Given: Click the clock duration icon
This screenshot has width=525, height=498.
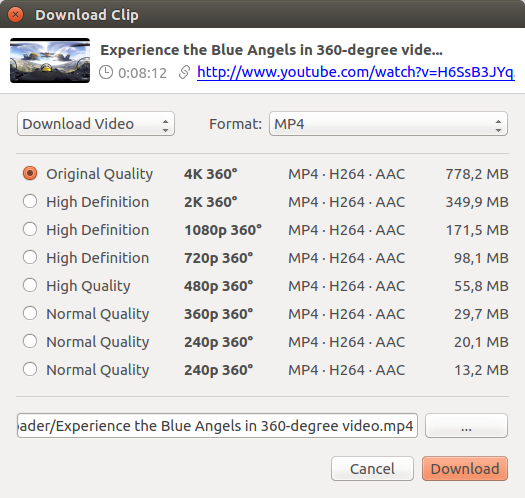Looking at the screenshot, I should pyautogui.click(x=106, y=72).
